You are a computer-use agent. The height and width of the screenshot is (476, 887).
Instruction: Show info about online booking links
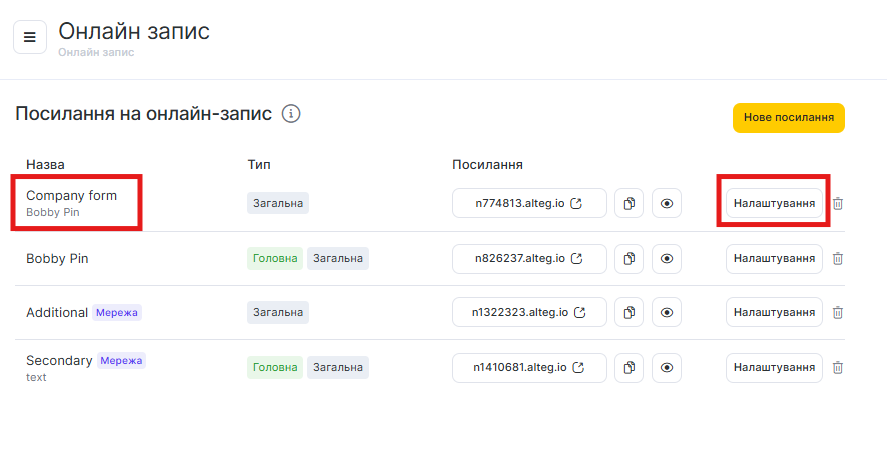(x=291, y=114)
